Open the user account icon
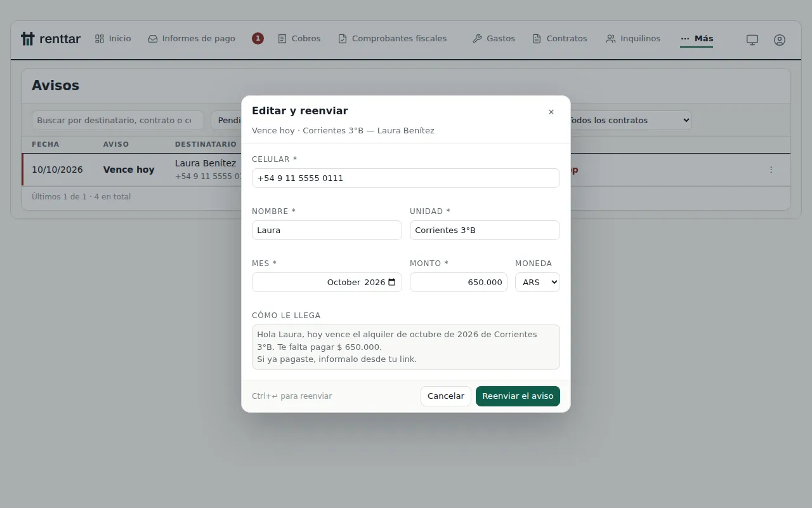812x508 pixels. [780, 39]
